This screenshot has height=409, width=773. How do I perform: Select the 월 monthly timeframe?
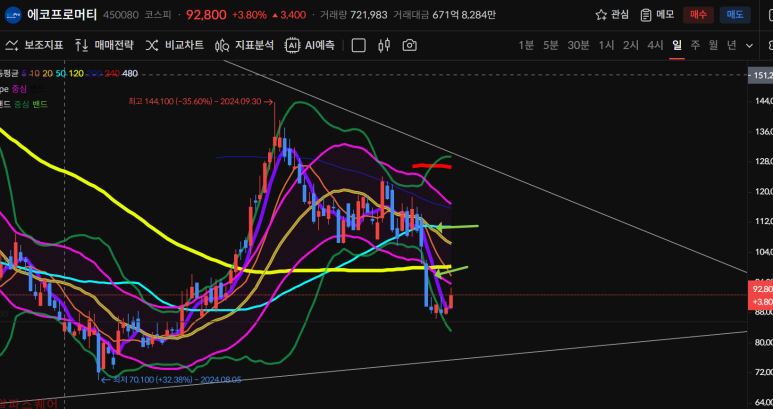pyautogui.click(x=713, y=45)
